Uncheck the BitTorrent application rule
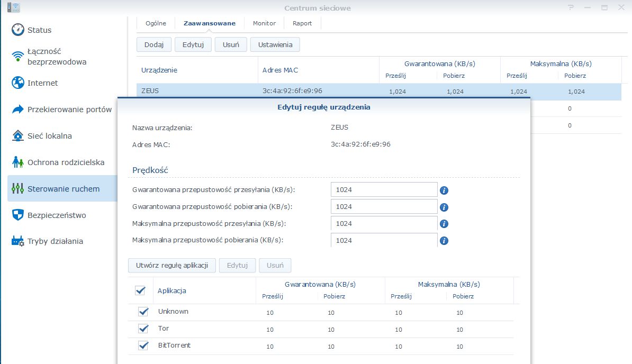 click(143, 345)
